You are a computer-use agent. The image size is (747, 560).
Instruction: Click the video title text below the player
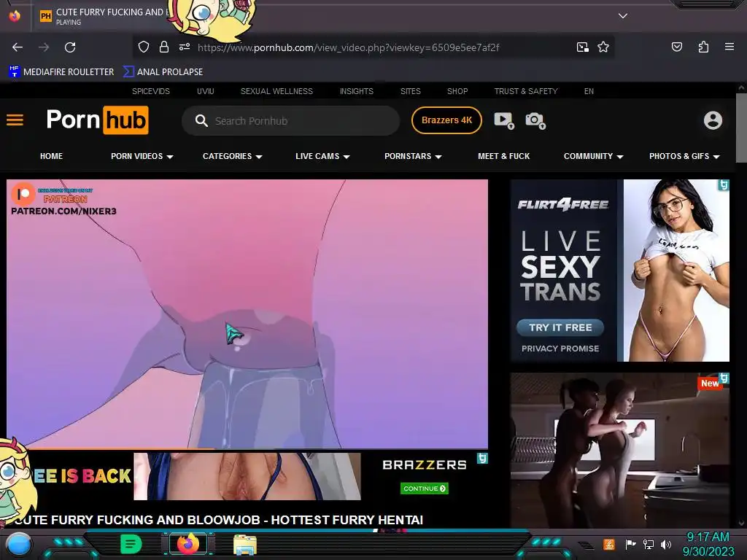(218, 520)
